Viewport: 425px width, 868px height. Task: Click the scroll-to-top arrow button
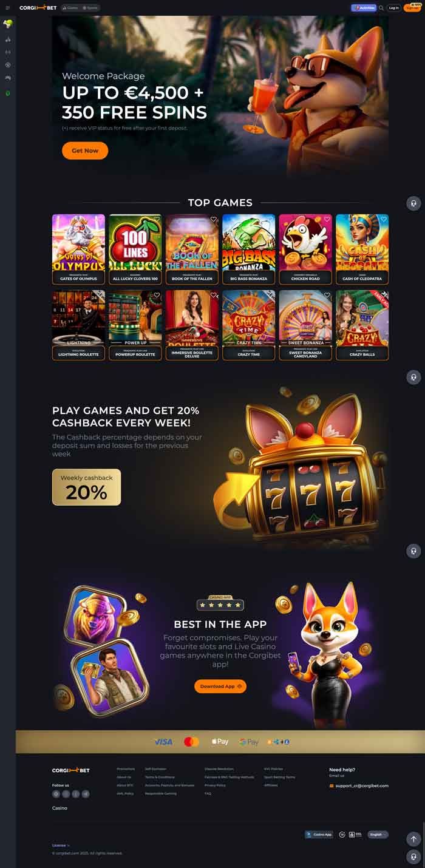click(x=413, y=839)
